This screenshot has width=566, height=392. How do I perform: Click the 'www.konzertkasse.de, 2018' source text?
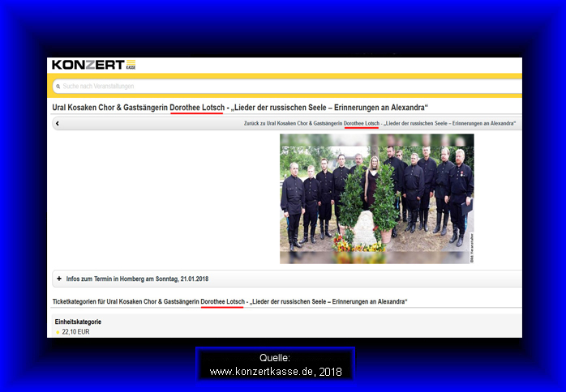tap(275, 372)
